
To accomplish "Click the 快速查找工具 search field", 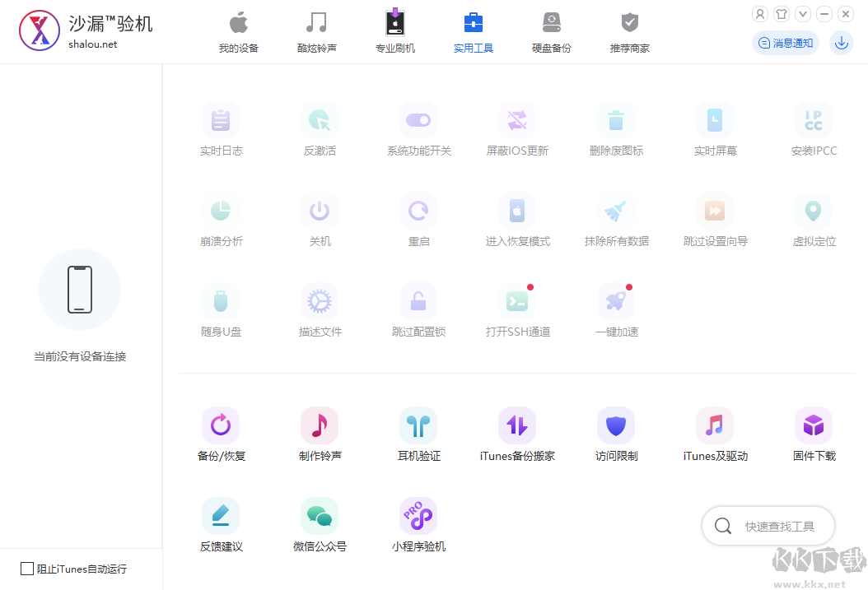I will click(x=768, y=526).
